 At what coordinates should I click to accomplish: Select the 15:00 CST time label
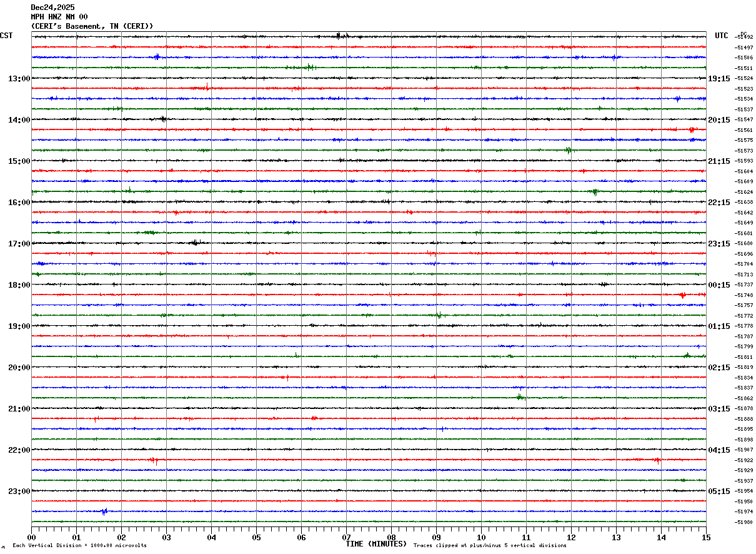(x=19, y=161)
